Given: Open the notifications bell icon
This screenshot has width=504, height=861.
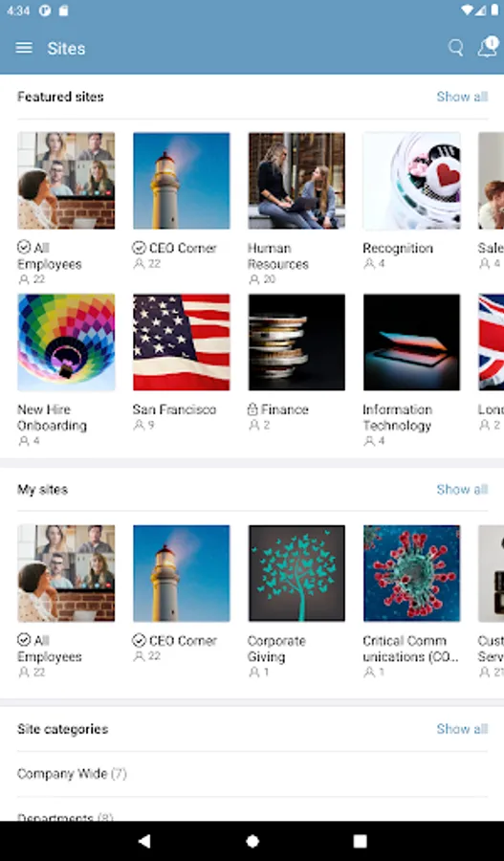Looking at the screenshot, I should (x=487, y=48).
